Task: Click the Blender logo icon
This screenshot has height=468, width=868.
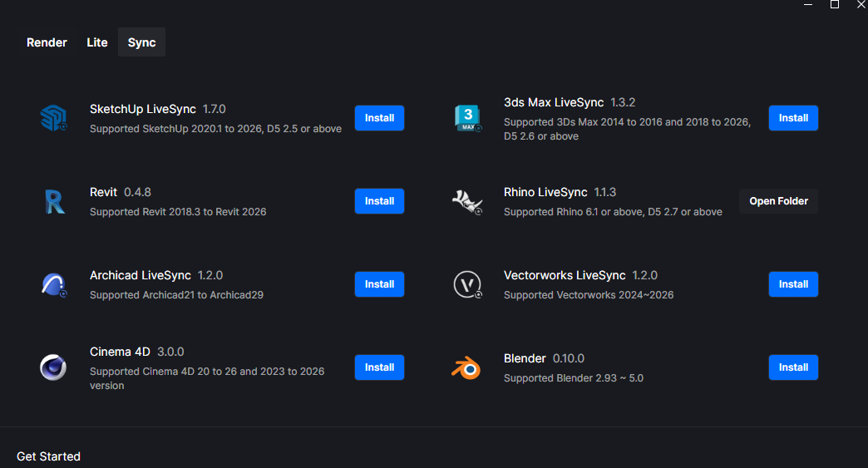Action: tap(466, 367)
